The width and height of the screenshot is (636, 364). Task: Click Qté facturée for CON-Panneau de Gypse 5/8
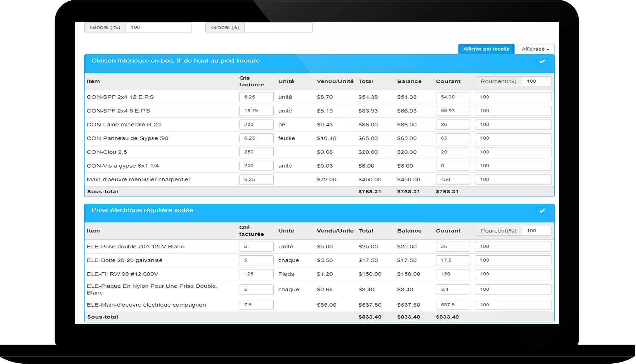pyautogui.click(x=256, y=138)
